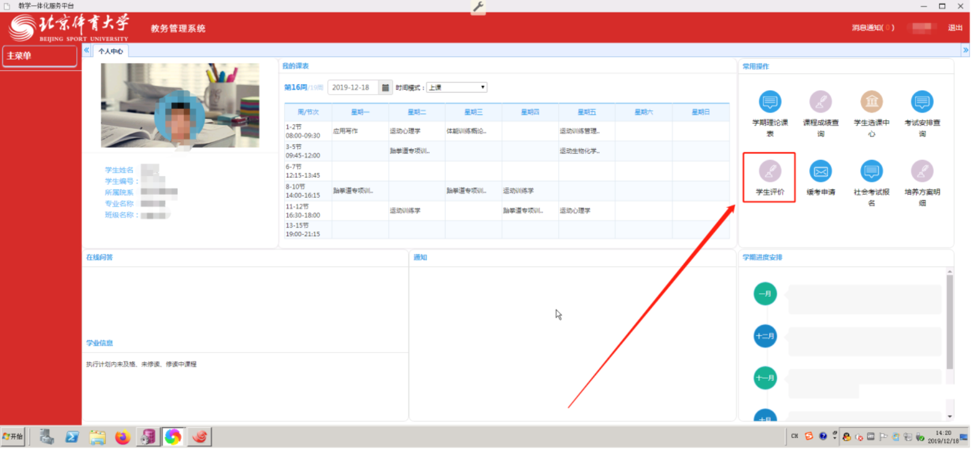Click the 退出 logout link

(955, 28)
